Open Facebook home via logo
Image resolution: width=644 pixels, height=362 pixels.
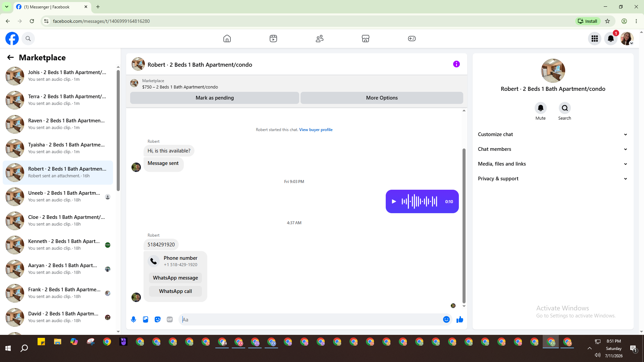[12, 39]
